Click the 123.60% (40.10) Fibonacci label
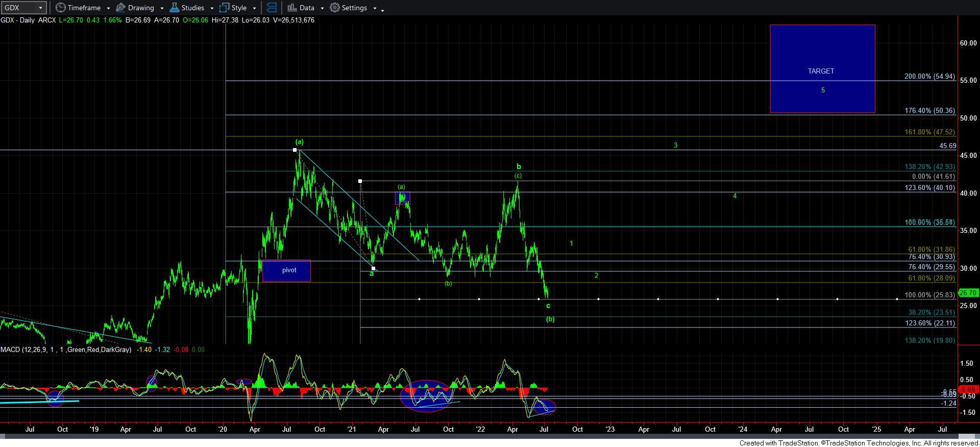This screenshot has width=980, height=447. click(x=929, y=187)
